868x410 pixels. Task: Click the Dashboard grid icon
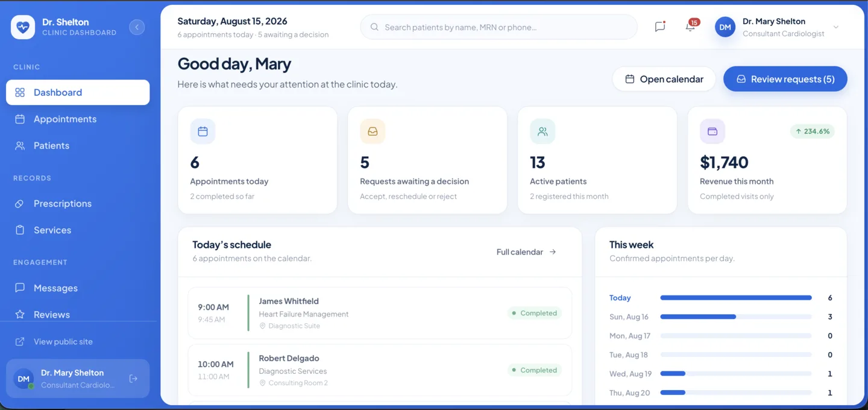click(x=20, y=92)
